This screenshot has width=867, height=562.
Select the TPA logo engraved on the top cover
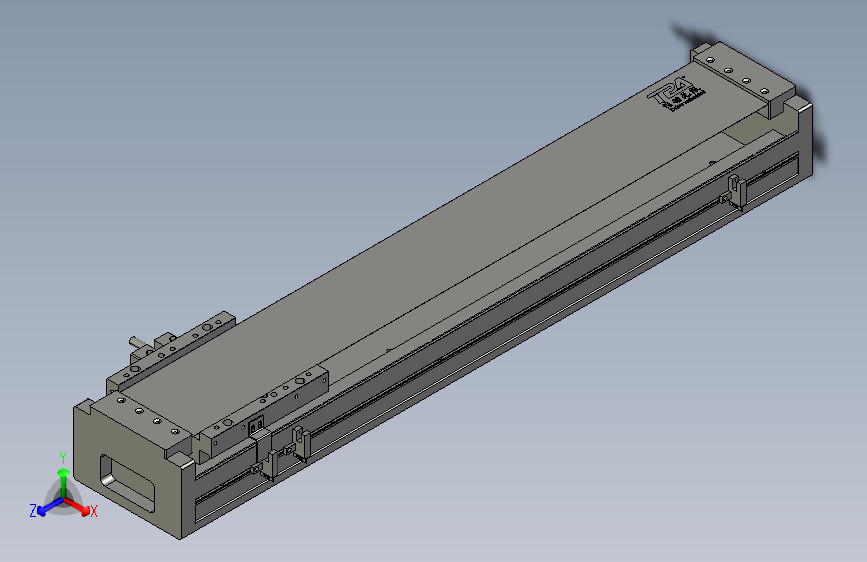coord(676,93)
